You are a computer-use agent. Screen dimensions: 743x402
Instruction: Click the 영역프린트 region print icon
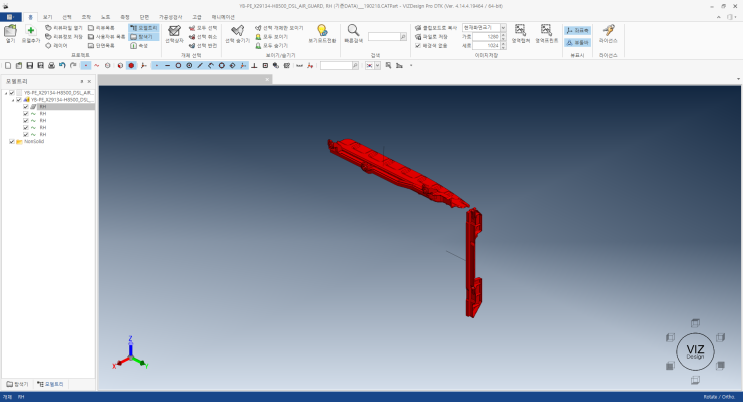pos(546,30)
